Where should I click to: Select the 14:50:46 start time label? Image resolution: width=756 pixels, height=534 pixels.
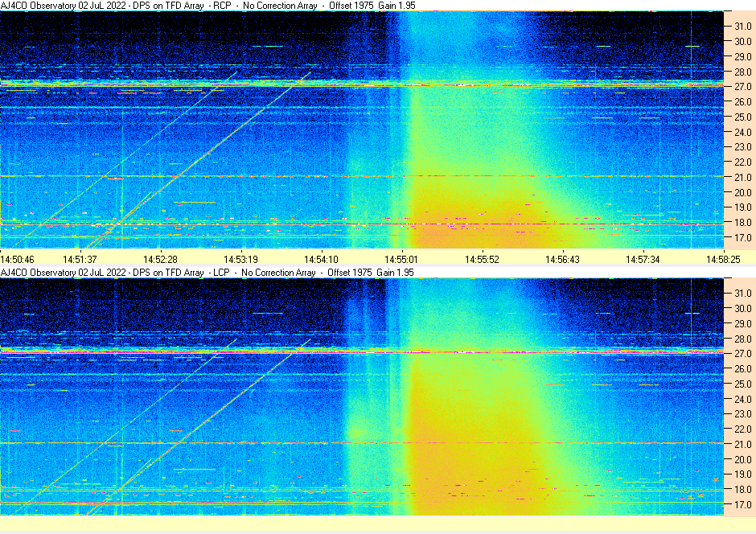click(18, 259)
